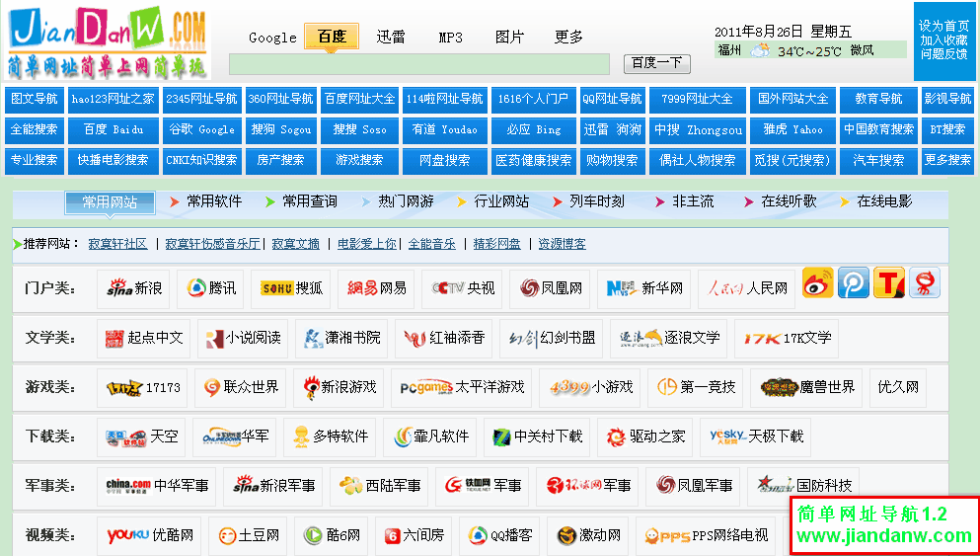Screen dimensions: 980x556
Task: Open the Sina Weibo icon
Action: [818, 282]
